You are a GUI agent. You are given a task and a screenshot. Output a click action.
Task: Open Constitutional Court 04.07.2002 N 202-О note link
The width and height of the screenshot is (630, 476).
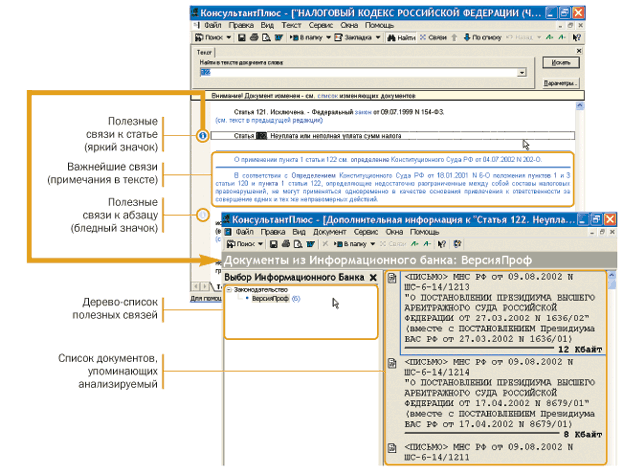(388, 159)
